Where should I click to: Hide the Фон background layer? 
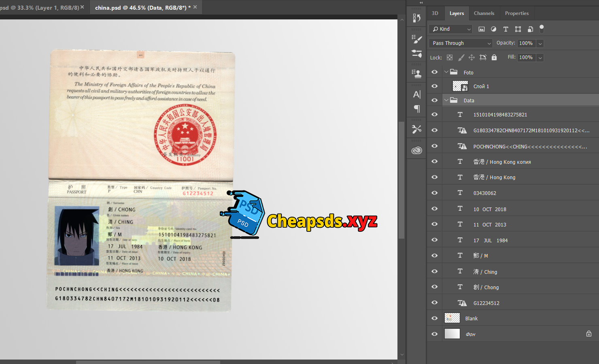(435, 334)
